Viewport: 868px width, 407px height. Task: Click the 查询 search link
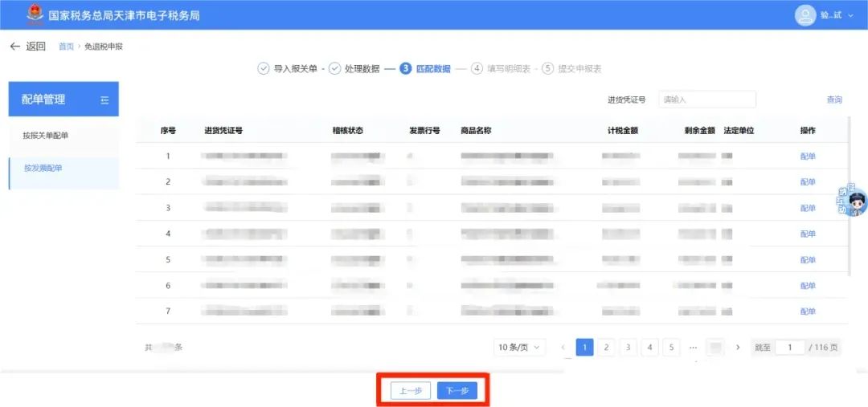click(834, 100)
